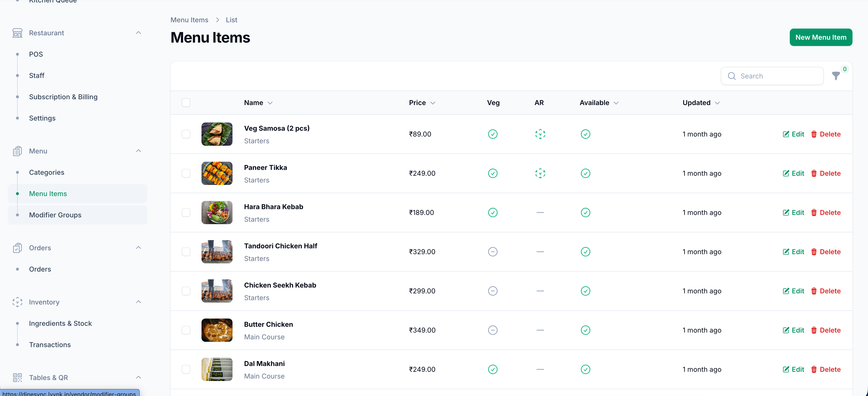Screen dimensions: 868x396
Task: Open Subscription & Billing page
Action: [63, 97]
